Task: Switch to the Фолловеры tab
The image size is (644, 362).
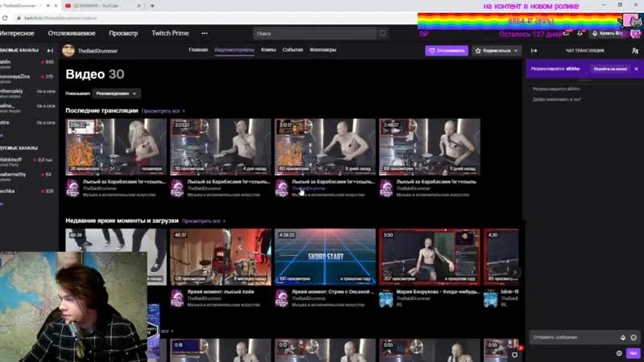Action: click(x=323, y=50)
